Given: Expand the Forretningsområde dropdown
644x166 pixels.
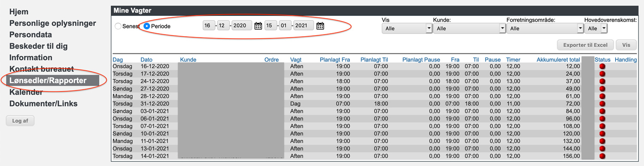Looking at the screenshot, I should 545,28.
